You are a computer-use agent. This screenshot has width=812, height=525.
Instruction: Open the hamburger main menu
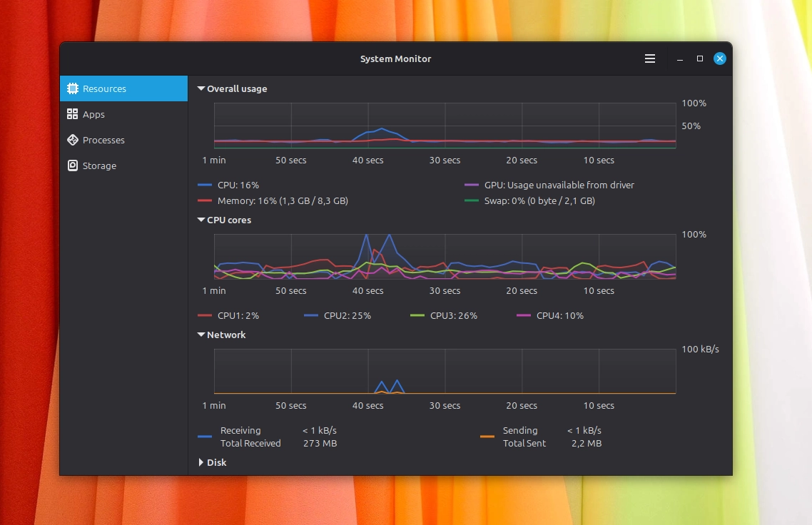[x=650, y=58]
